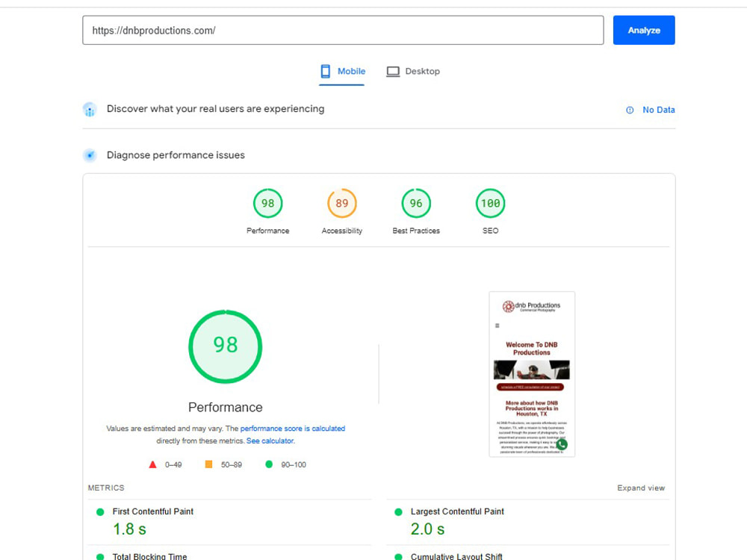Click the First Contentful Paint metric label
The image size is (747, 560).
(153, 511)
